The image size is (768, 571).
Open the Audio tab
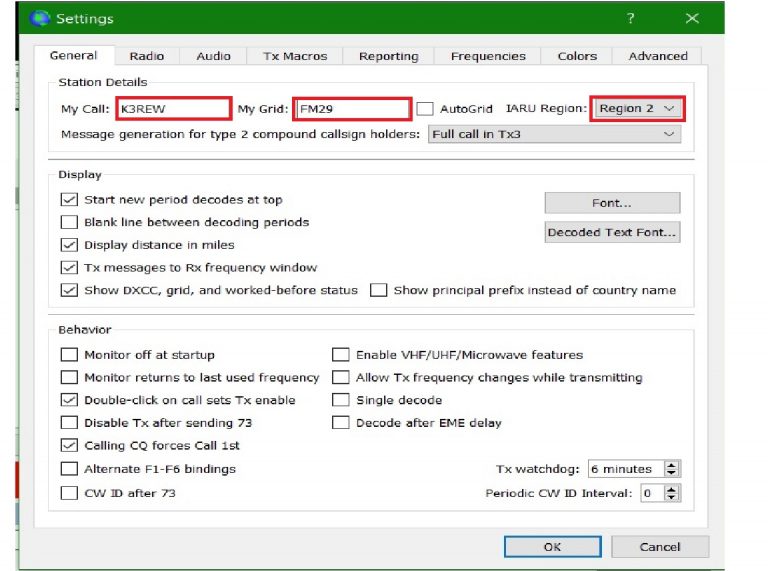tap(213, 56)
